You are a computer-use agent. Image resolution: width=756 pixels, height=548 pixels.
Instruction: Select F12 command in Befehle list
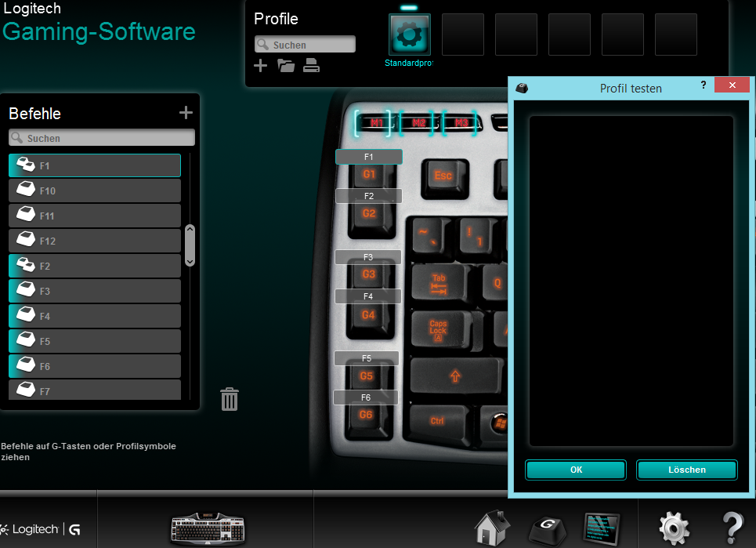[x=95, y=241]
